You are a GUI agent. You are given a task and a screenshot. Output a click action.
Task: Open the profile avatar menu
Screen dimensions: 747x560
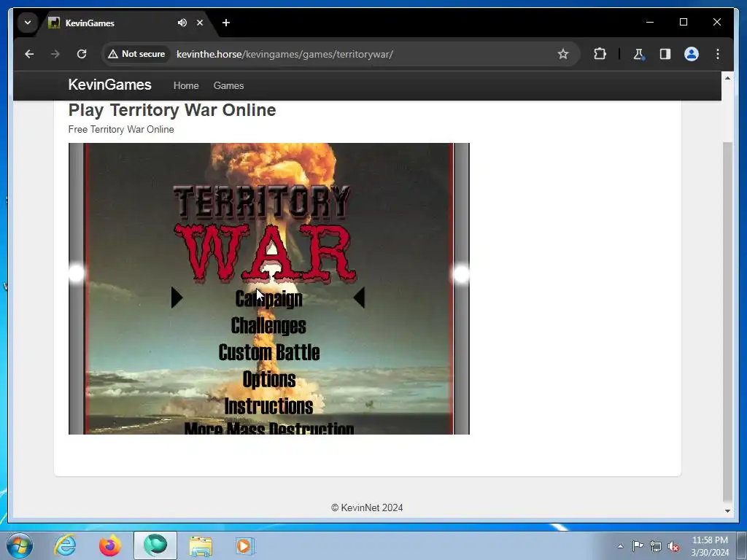[x=692, y=54]
